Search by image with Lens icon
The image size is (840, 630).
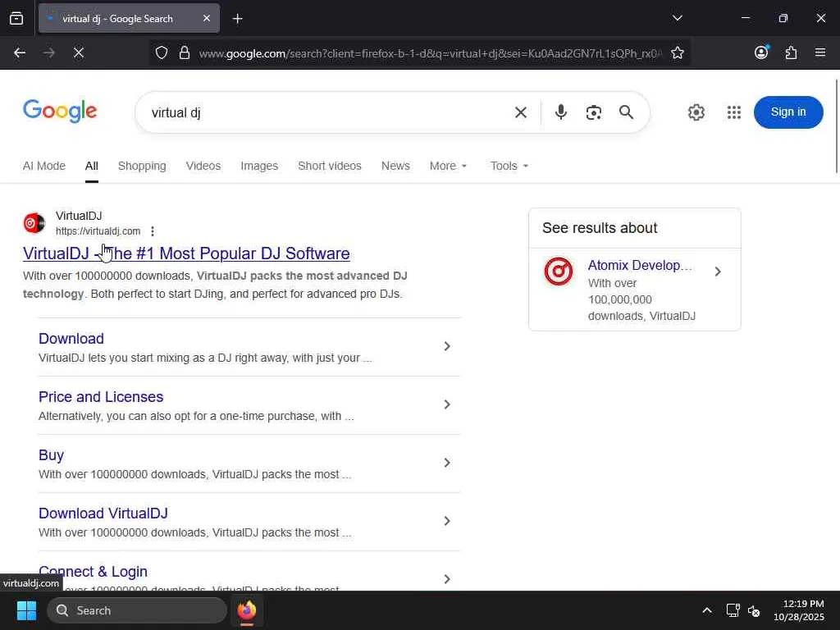pyautogui.click(x=594, y=112)
